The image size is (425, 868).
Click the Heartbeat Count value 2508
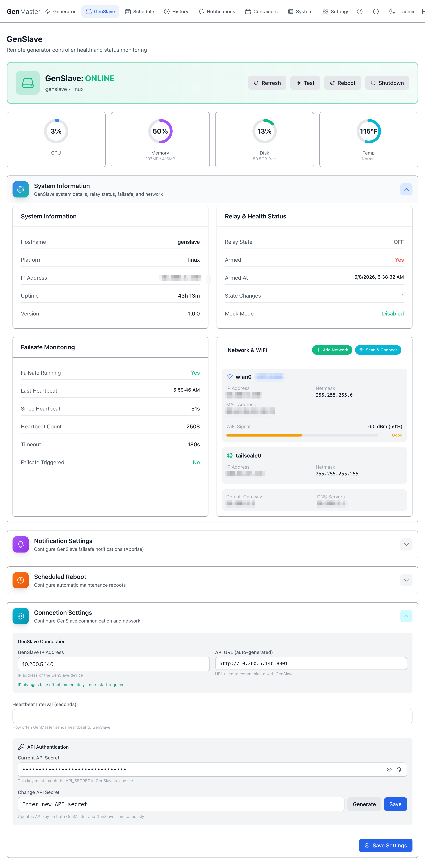coord(193,426)
